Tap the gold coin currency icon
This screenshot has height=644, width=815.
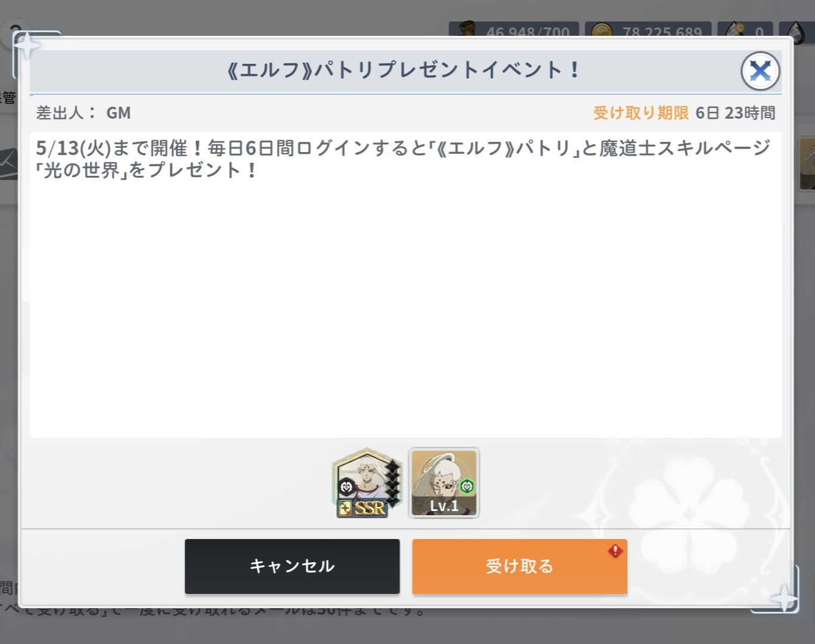click(x=602, y=31)
